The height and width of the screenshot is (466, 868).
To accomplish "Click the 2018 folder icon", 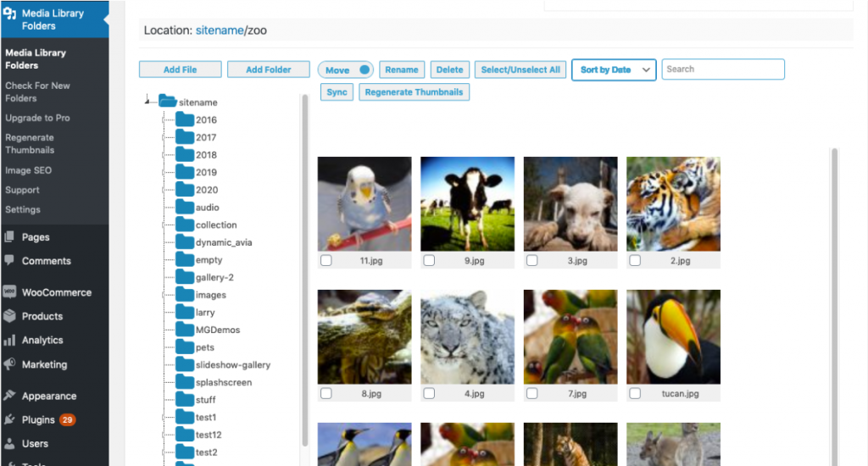I will click(x=185, y=154).
